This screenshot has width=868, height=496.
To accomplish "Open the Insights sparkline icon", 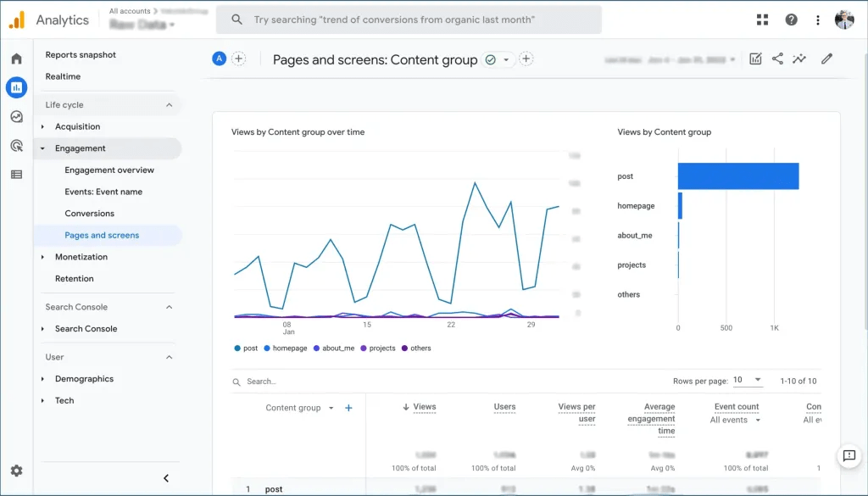I will click(799, 59).
